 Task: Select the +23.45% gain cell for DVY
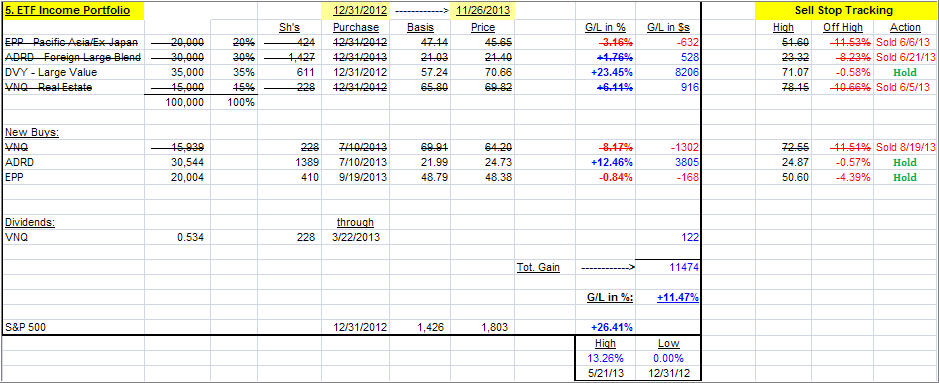pos(611,72)
